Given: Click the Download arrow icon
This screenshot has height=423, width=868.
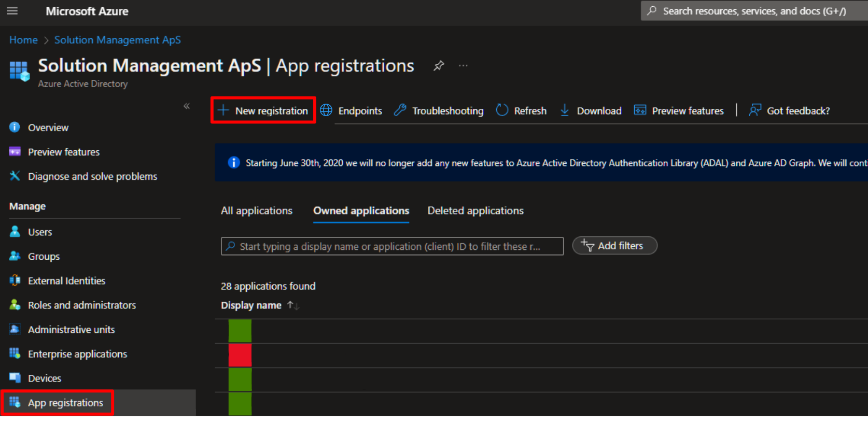Looking at the screenshot, I should tap(565, 110).
